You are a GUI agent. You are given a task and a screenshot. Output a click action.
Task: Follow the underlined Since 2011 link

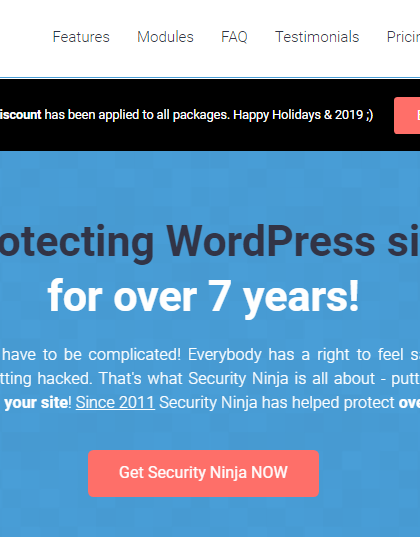[x=115, y=402]
